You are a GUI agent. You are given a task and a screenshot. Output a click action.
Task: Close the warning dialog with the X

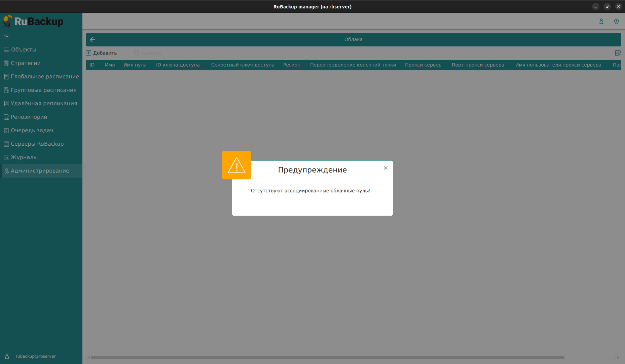coord(385,168)
